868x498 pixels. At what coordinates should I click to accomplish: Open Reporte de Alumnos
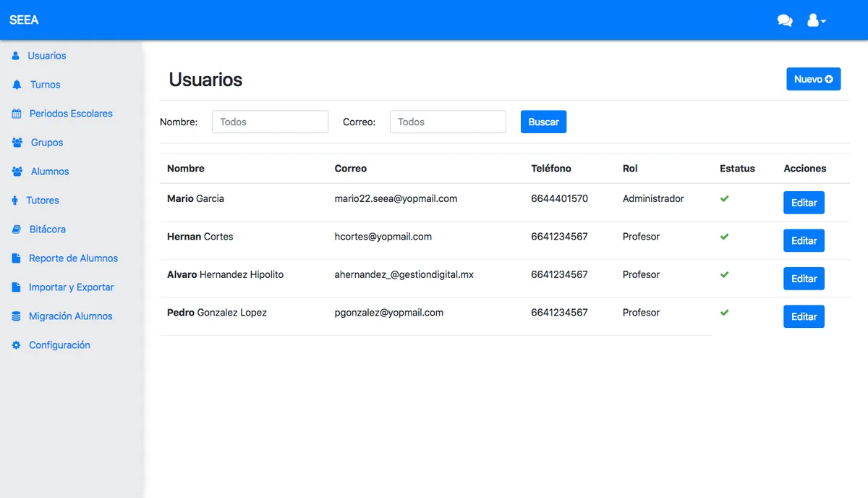click(73, 258)
